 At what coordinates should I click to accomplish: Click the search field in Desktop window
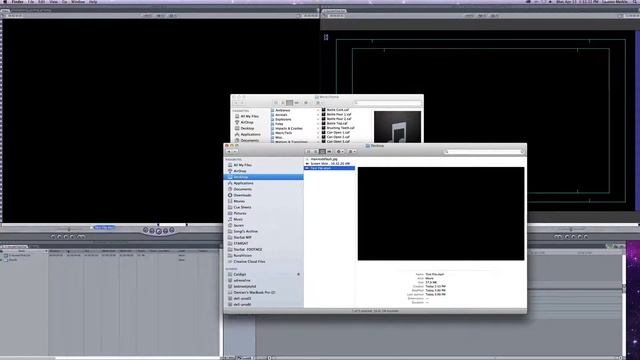483,151
